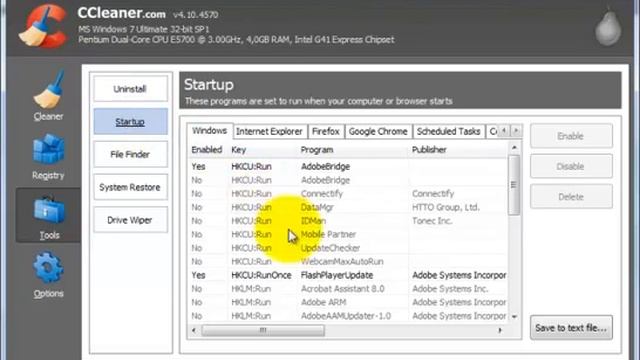Open the System Restore tool
Screen dimensions: 640x360
point(130,187)
